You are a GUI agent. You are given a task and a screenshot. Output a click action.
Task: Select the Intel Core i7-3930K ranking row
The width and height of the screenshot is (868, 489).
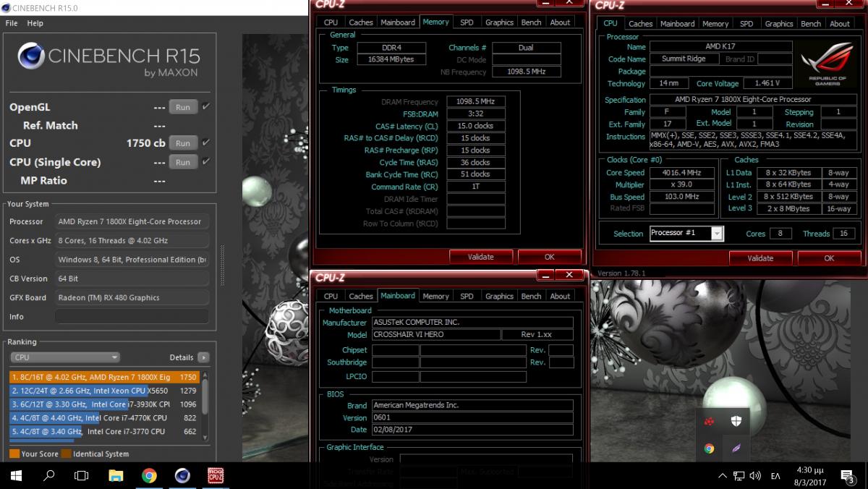[x=104, y=404]
